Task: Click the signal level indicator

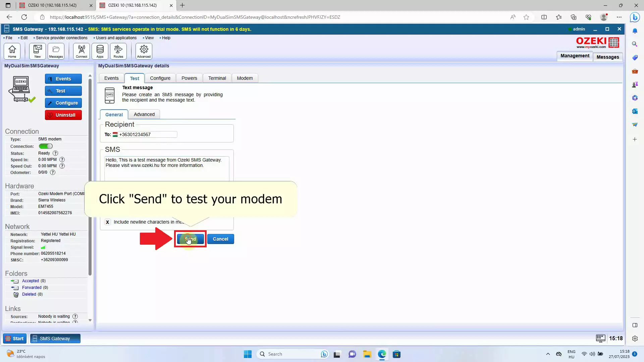Action: (x=43, y=247)
